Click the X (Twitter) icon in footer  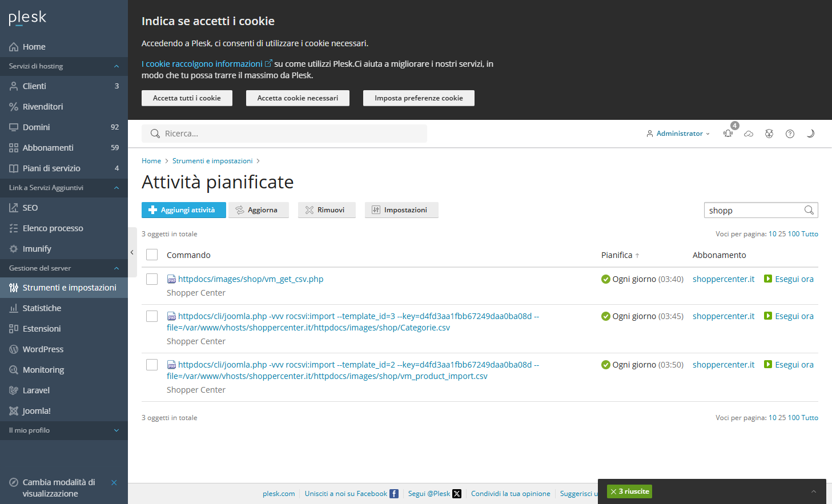pos(457,494)
